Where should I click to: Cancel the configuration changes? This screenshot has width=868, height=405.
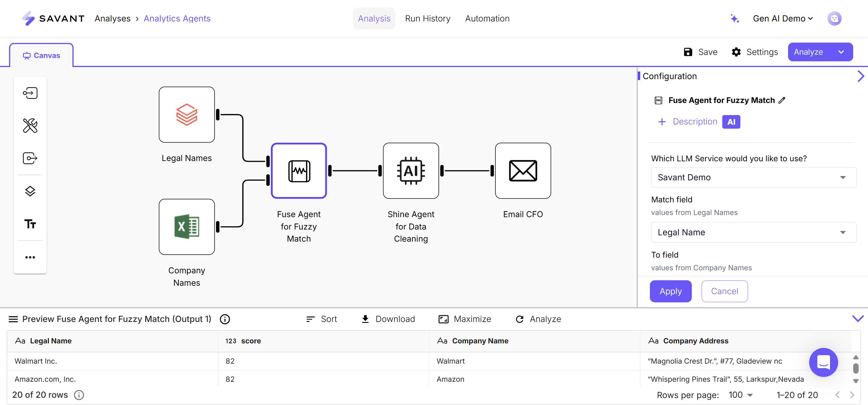pyautogui.click(x=724, y=291)
